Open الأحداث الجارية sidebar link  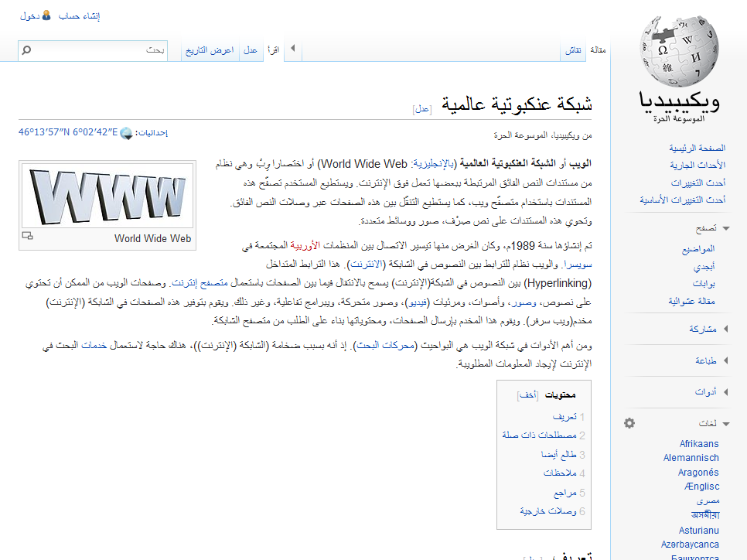[698, 165]
